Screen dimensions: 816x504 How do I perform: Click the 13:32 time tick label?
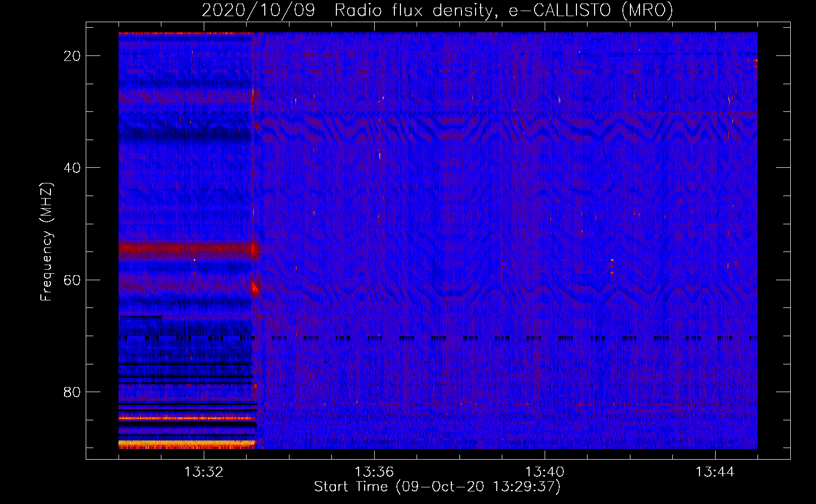click(204, 472)
